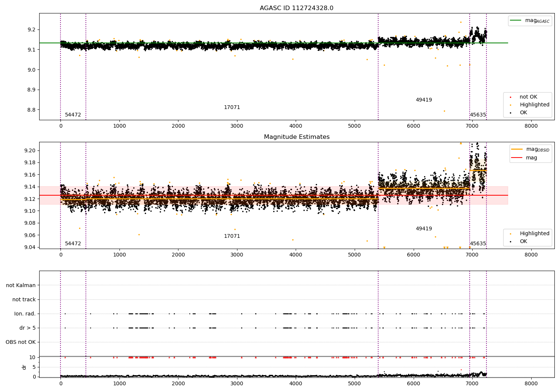Click the 49419 annotation in Magnitude Estimates plot
Viewport: 560px width, 392px height.
pyautogui.click(x=424, y=229)
